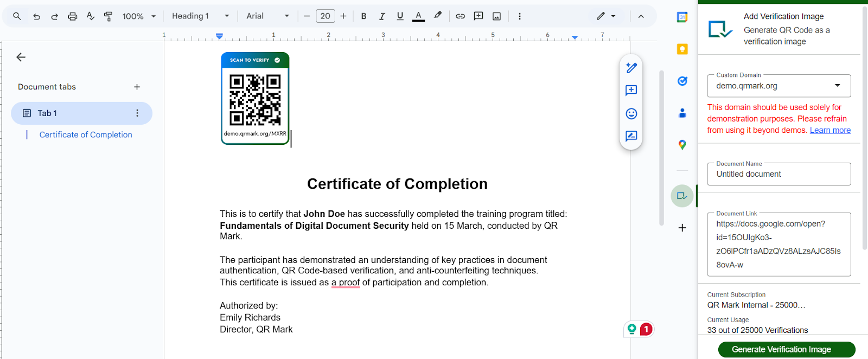Insert a link
This screenshot has height=359, width=868.
coord(460,16)
